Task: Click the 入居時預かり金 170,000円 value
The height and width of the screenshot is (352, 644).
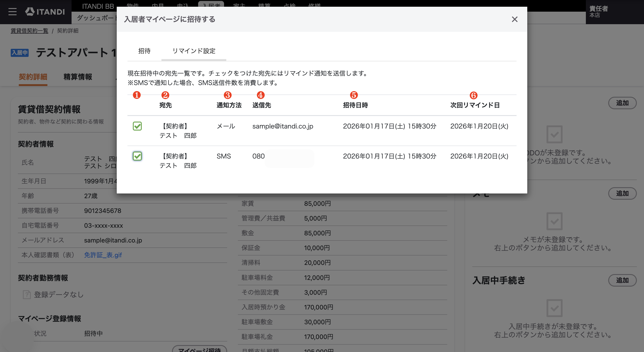Action: [318, 307]
